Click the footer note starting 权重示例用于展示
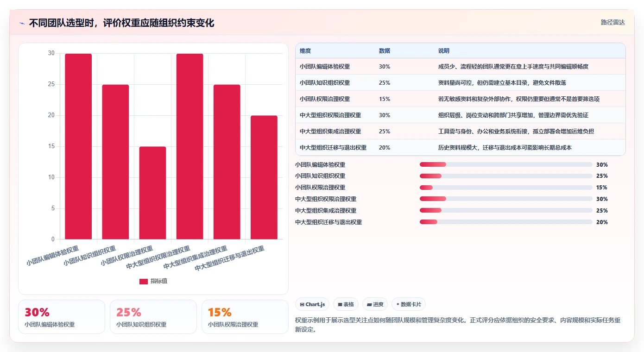 (x=458, y=325)
